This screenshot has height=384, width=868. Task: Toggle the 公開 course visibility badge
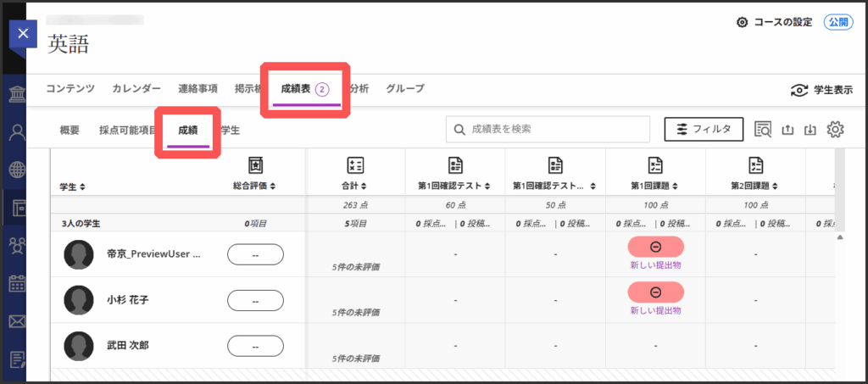pos(837,22)
